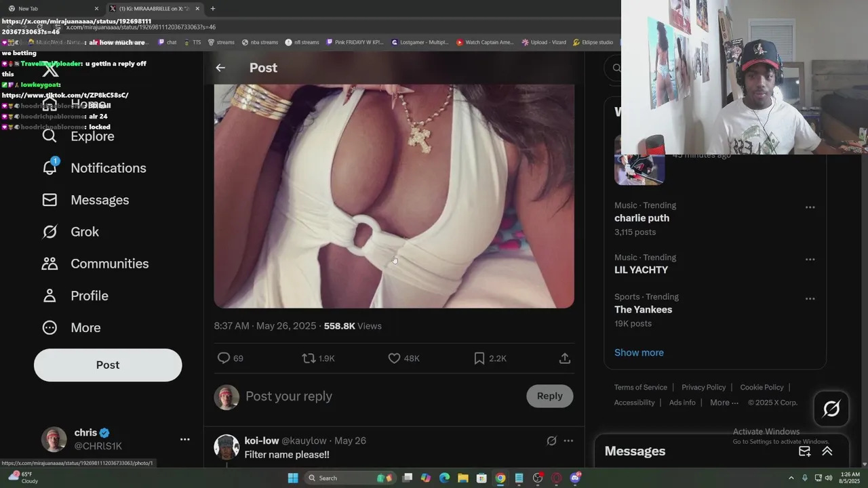Open Ads info footer link
The image size is (868, 488).
coord(682,403)
